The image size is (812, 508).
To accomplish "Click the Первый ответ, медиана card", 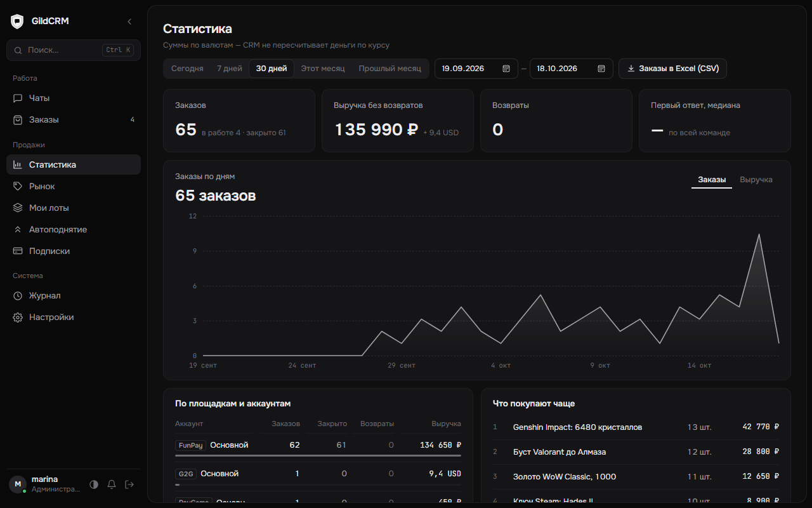I will click(715, 121).
